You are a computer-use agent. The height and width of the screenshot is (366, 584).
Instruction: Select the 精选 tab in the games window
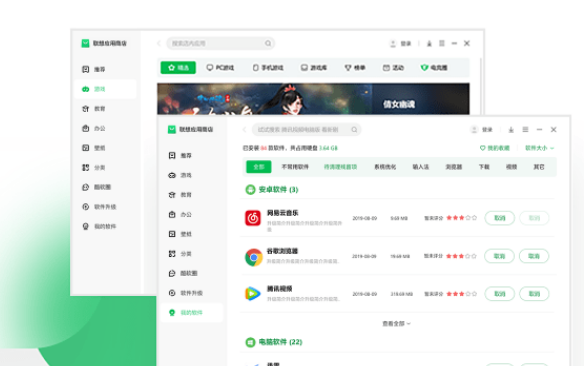tap(178, 67)
